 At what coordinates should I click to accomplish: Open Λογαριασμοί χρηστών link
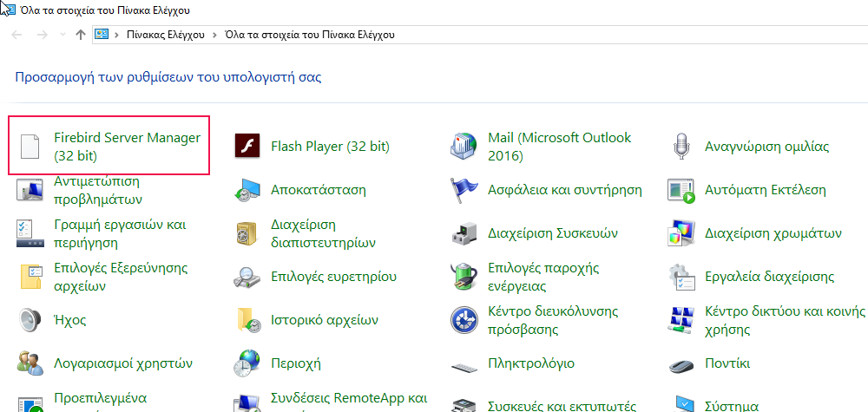123,363
